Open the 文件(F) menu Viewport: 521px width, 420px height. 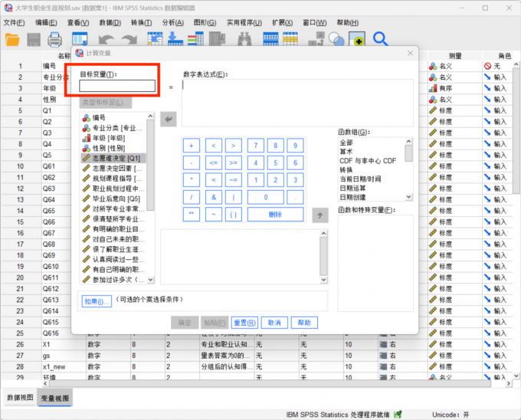[14, 22]
